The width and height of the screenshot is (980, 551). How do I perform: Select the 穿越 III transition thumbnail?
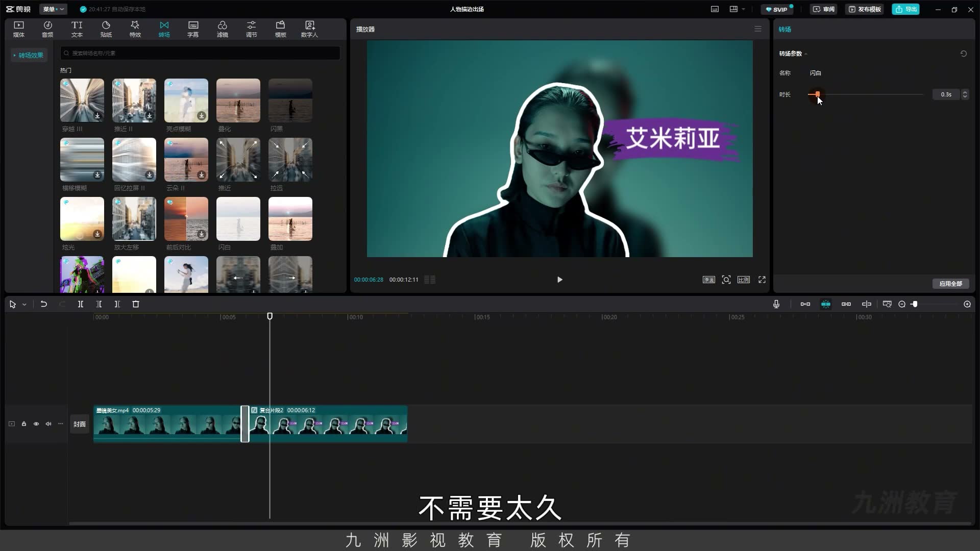point(82,100)
